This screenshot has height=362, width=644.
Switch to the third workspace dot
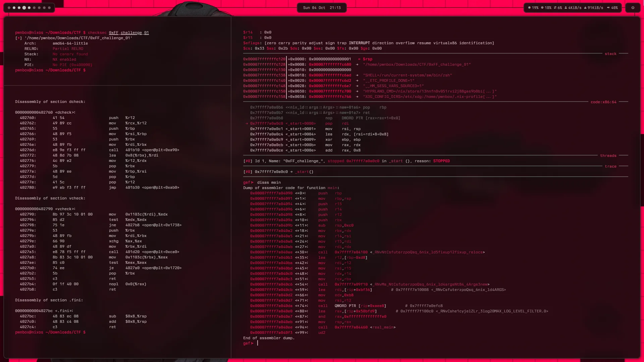[x=19, y=8]
